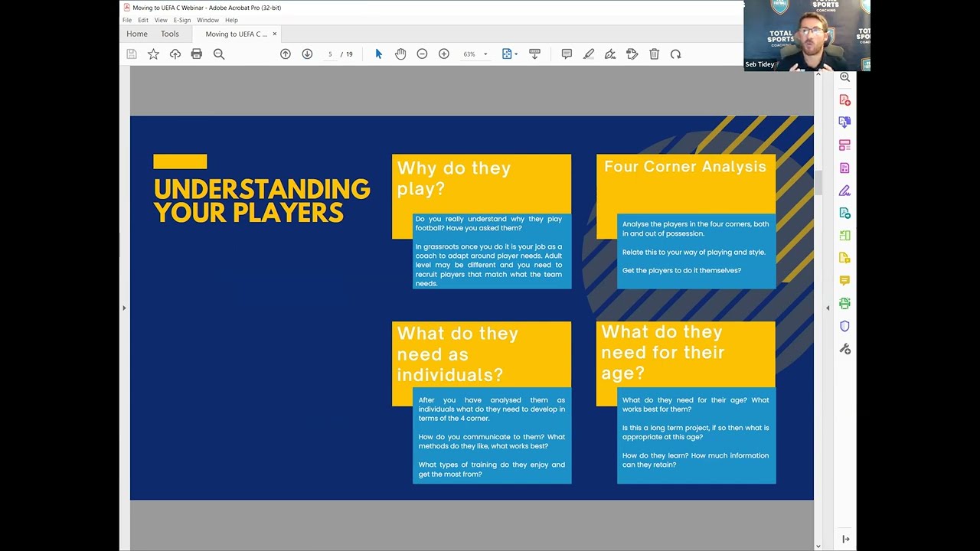
Task: Expand fit page options dropdown arrow
Action: pos(516,54)
